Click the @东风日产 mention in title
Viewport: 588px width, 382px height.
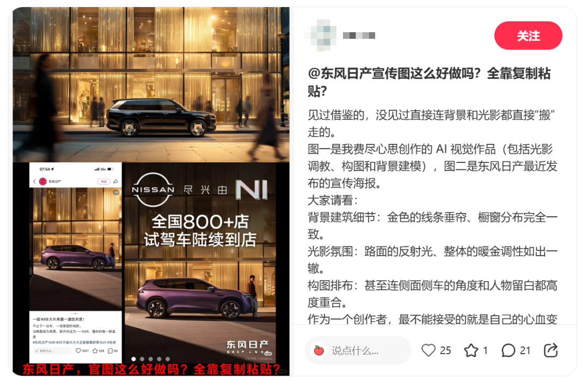click(339, 73)
